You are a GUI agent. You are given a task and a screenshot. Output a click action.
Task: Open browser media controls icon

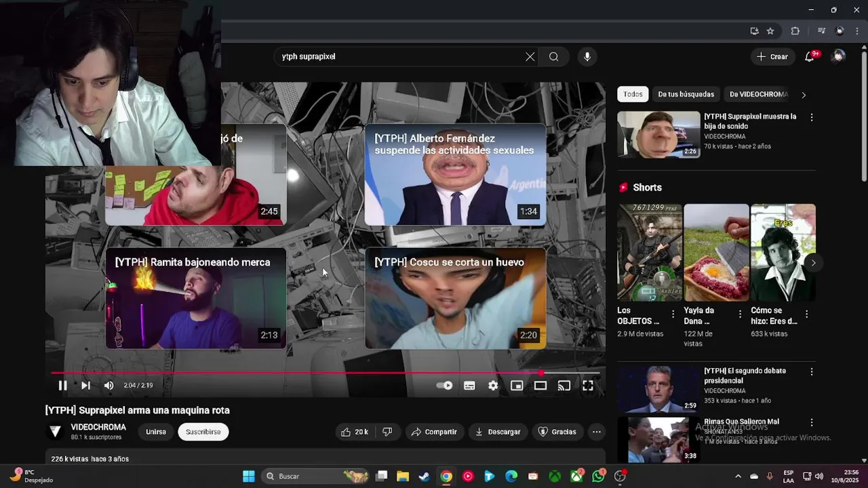pos(821,31)
